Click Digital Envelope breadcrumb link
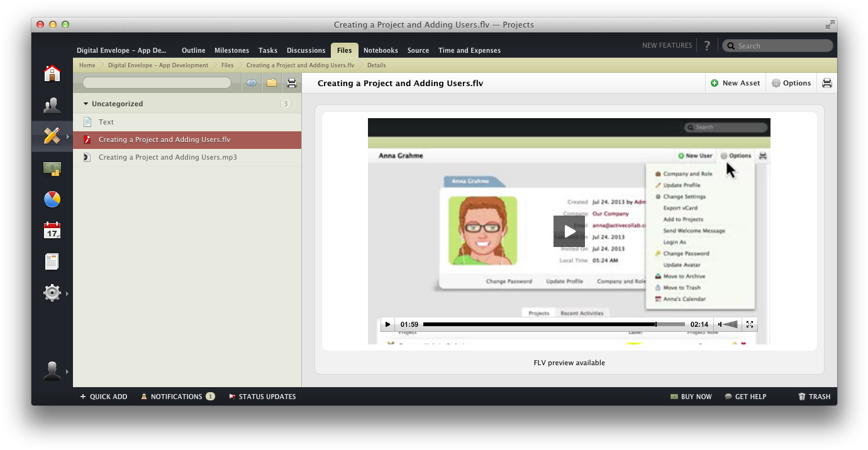The width and height of the screenshot is (868, 450). pos(158,65)
